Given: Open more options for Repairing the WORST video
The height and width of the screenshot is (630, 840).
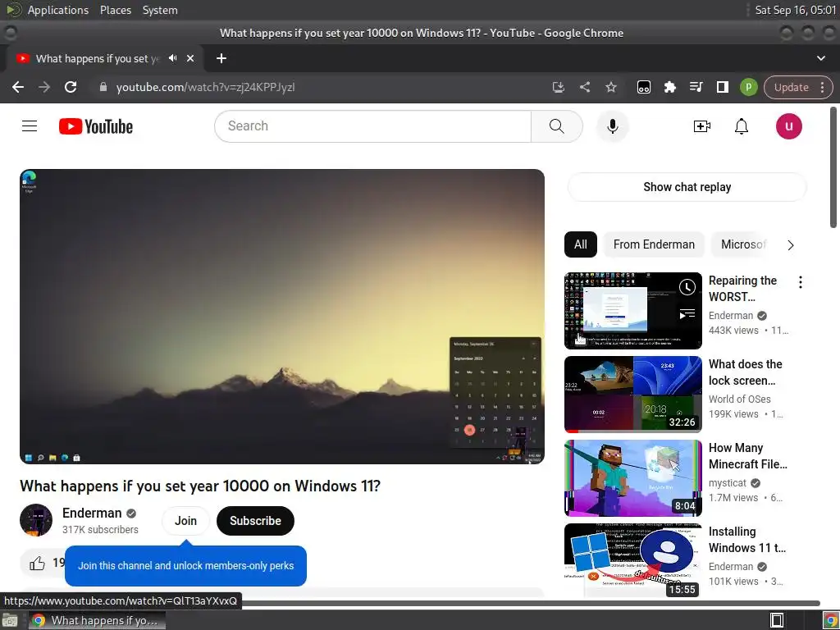Looking at the screenshot, I should click(x=801, y=282).
